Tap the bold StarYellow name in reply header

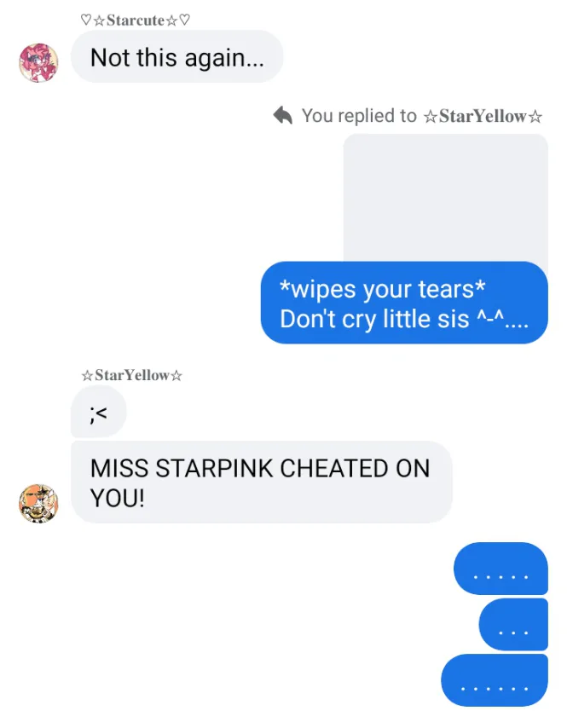coord(483,116)
